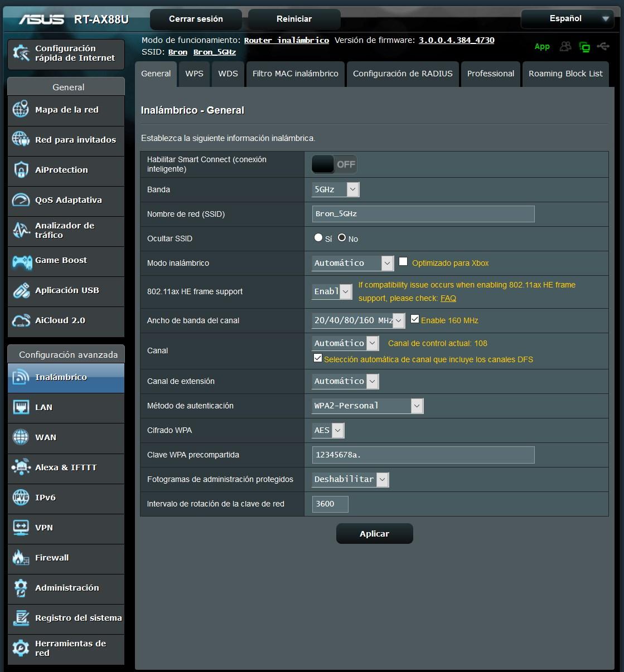
Task: Select Sí radio button for Ocultar SSID
Action: (x=318, y=238)
